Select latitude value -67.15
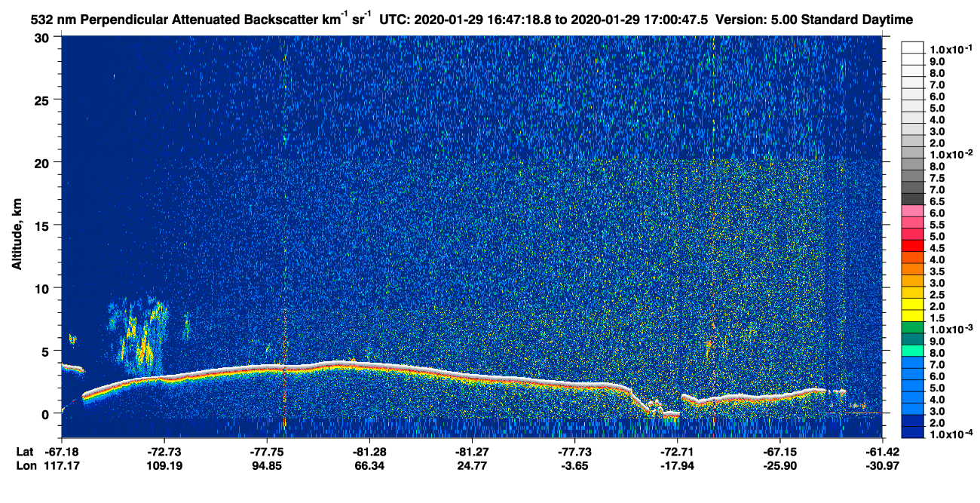 click(x=780, y=452)
